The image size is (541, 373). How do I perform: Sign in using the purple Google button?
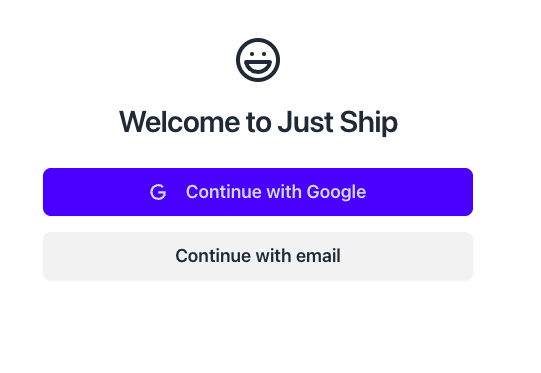[x=258, y=192]
